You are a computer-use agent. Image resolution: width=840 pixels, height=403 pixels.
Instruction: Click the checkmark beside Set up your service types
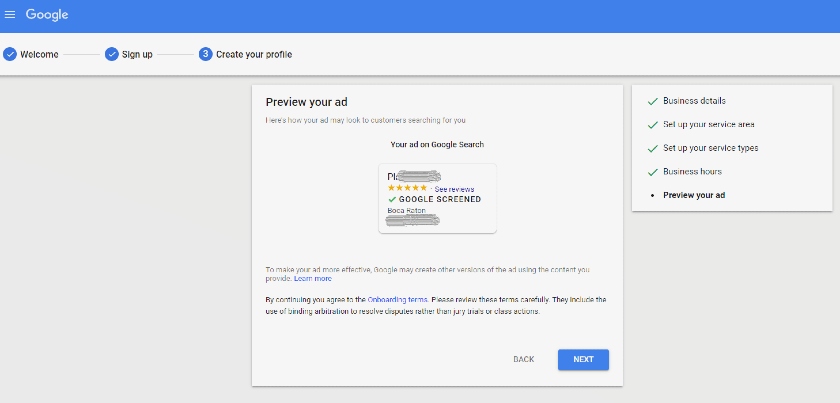(652, 148)
